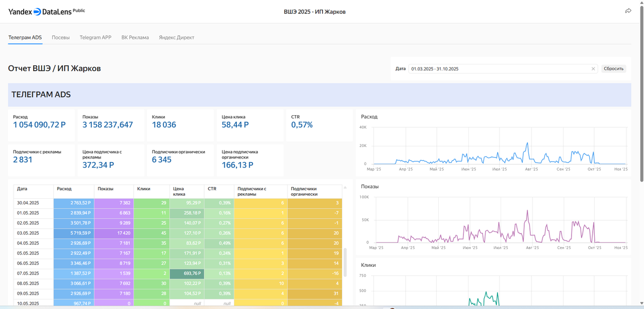The image size is (644, 309).
Task: Sort table by Показы column header
Action: coord(114,191)
